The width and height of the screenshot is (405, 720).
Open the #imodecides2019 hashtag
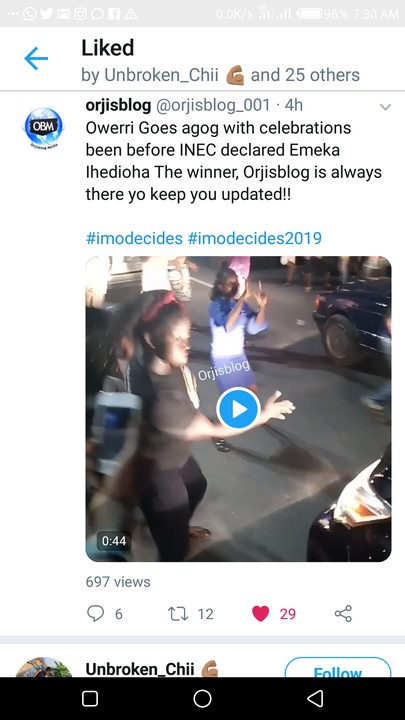click(254, 238)
